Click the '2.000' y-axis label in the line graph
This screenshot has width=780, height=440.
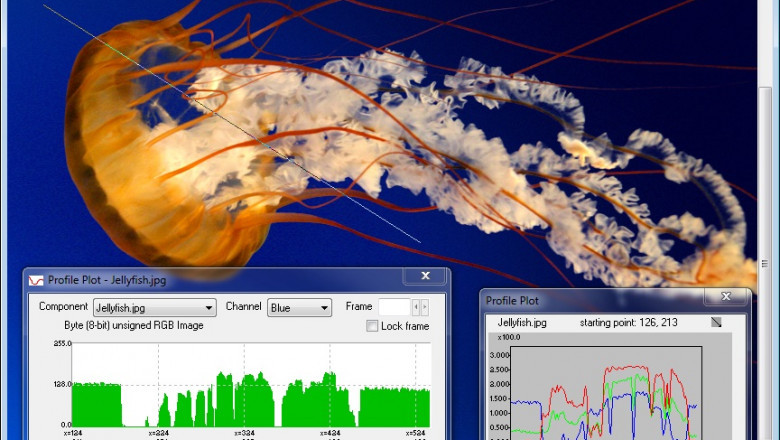[x=499, y=384]
